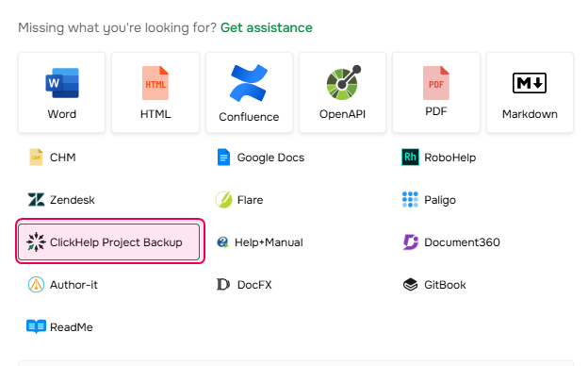The image size is (588, 366).
Task: Select RoboHelp format label
Action: 450,158
